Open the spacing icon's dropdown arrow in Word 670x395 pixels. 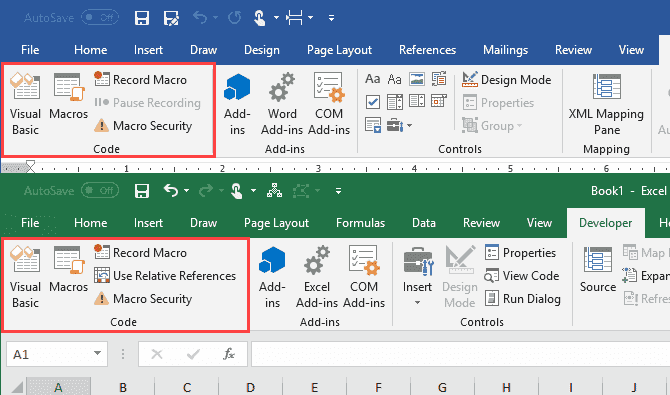point(311,18)
